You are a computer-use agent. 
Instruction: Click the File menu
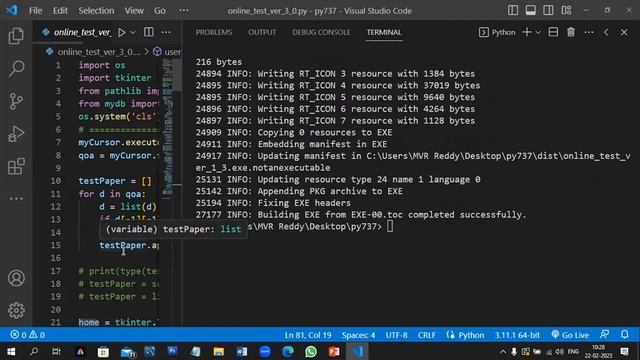pos(36,11)
